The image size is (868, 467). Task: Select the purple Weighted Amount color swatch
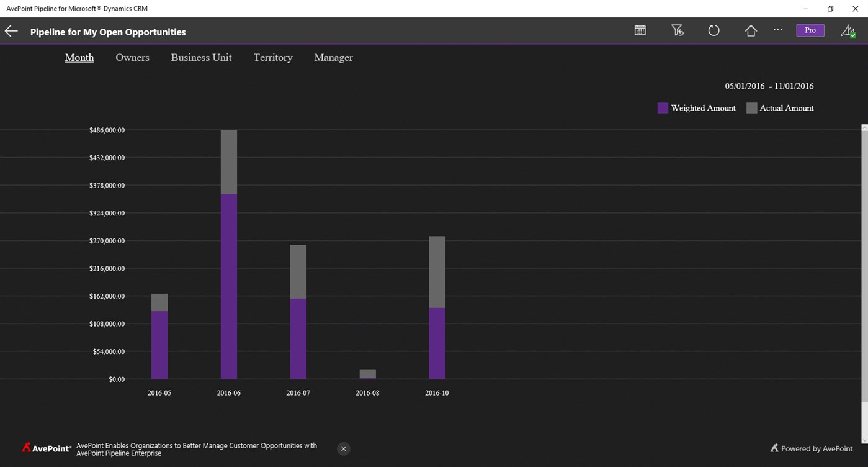coord(662,107)
